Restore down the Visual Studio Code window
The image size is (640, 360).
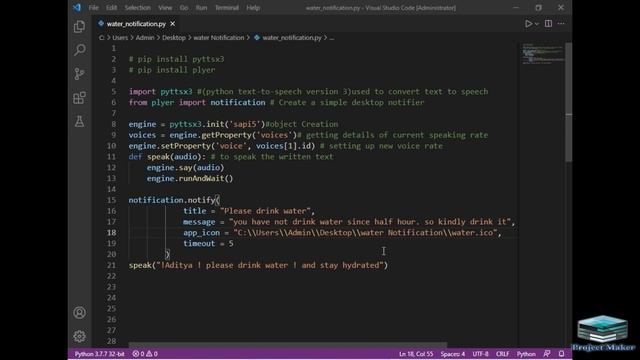539,7
